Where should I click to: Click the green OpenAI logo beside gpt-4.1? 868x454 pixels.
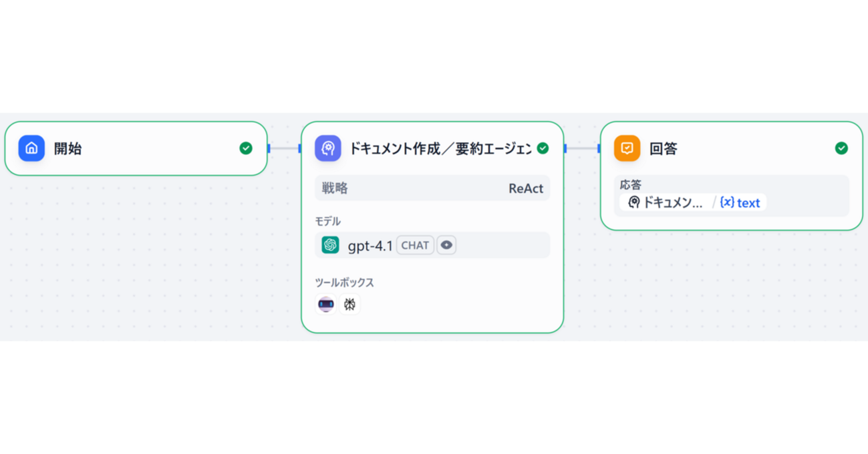(x=330, y=245)
